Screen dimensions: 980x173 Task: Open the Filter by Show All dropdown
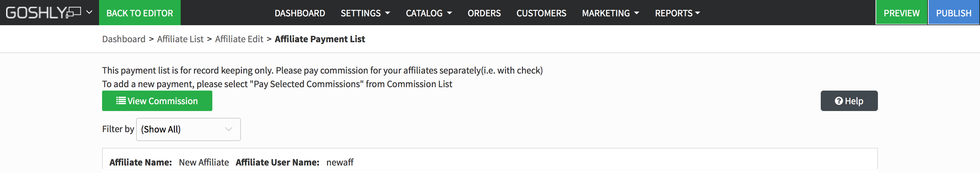click(x=188, y=129)
